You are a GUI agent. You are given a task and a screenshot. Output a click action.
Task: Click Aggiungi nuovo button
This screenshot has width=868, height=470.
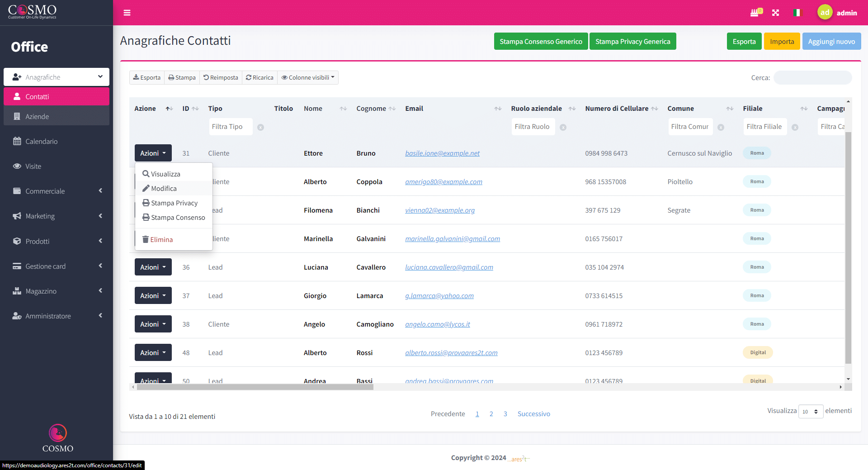[831, 41]
